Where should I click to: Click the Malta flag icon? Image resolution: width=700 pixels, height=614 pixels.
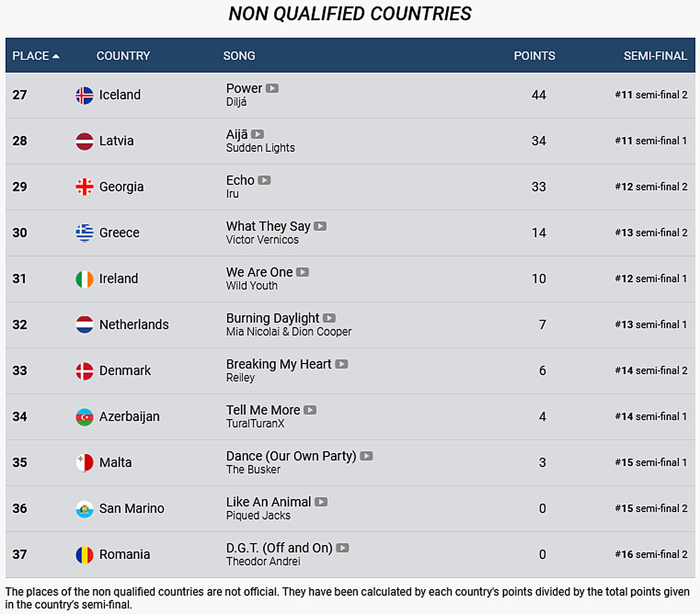point(84,463)
